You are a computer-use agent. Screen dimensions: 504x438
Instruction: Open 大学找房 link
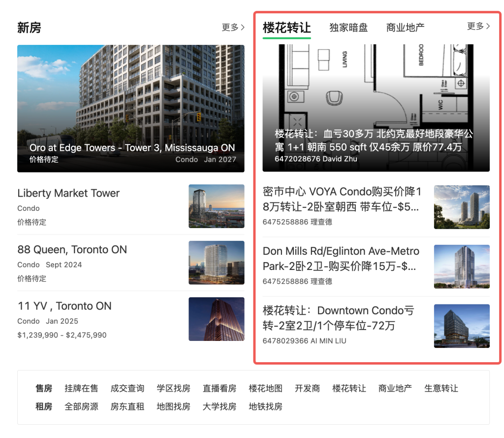point(220,407)
